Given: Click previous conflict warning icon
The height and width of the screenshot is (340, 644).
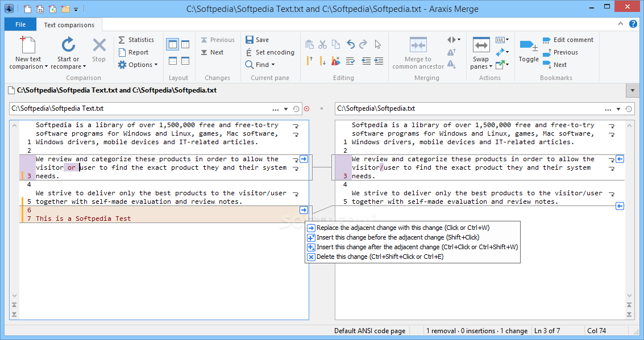Looking at the screenshot, I should (451, 52).
